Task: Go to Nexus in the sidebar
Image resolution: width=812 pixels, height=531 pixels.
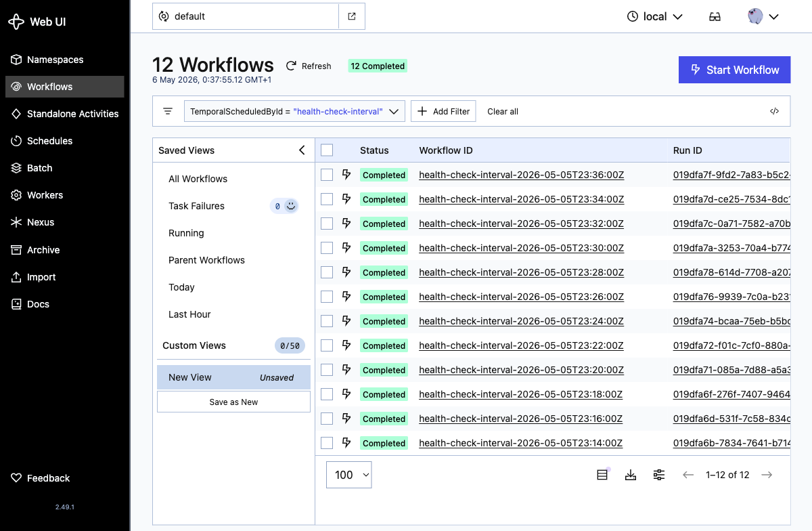Action: tap(64, 222)
